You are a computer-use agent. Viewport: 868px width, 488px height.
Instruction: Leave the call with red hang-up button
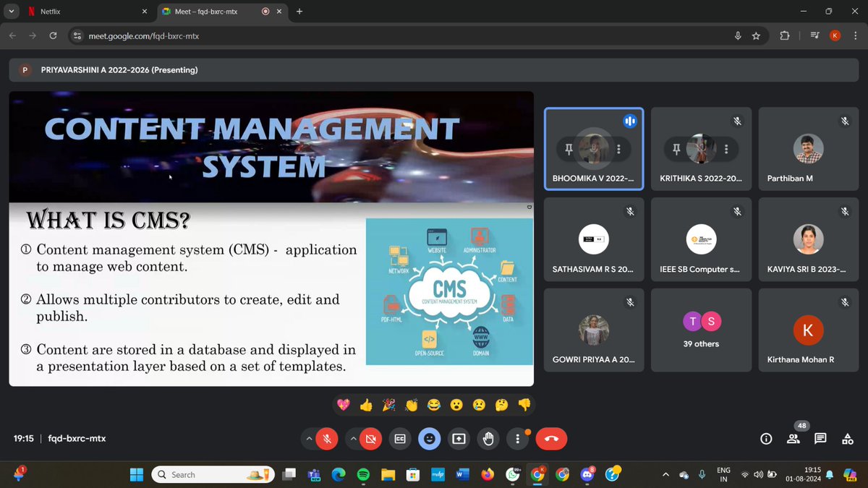[x=551, y=438]
